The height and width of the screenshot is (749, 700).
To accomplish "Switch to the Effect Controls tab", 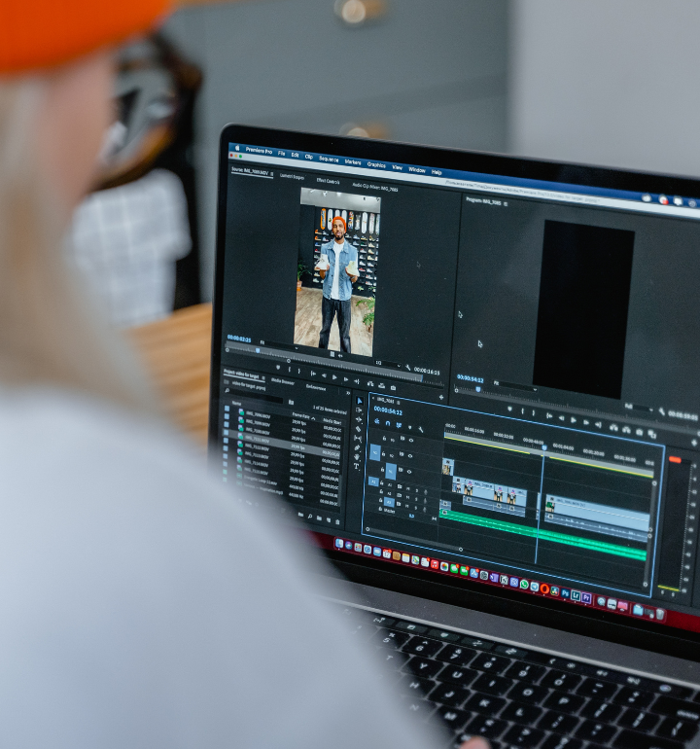I will [x=327, y=180].
